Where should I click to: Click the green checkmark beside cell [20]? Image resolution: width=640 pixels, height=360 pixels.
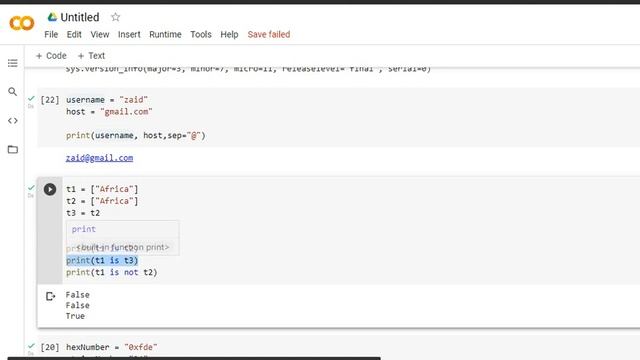click(x=31, y=346)
